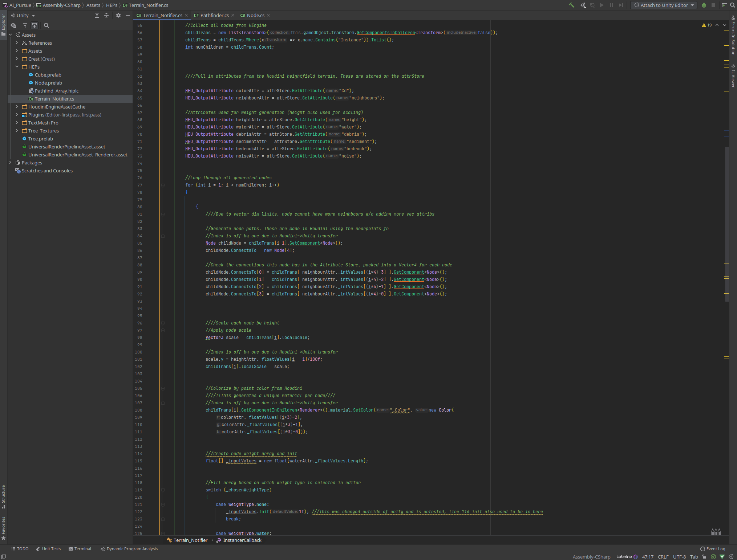Toggle Always Select Opened Element down-arrow button
The height and width of the screenshot is (560, 737).
35,25
